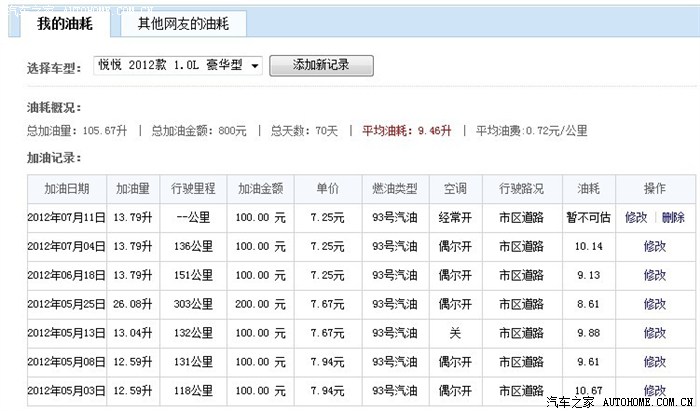Click 修改 for the 2012年07月11日 record
Screen dimensions: 700x411
(636, 217)
